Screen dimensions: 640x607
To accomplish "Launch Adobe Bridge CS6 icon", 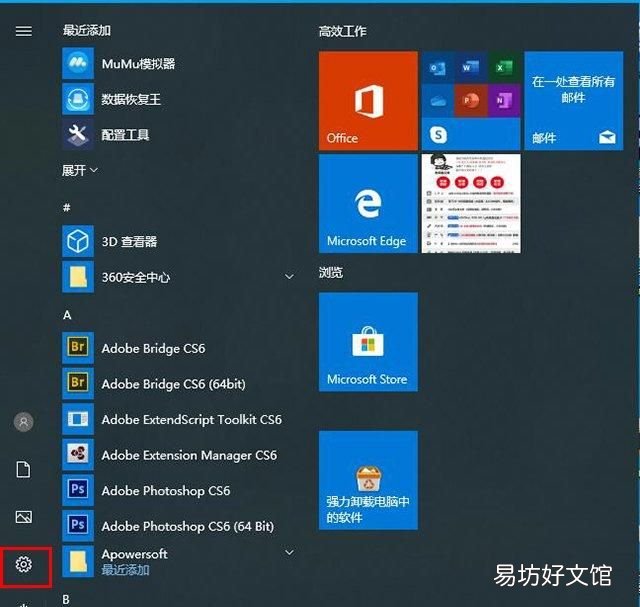I will (78, 348).
